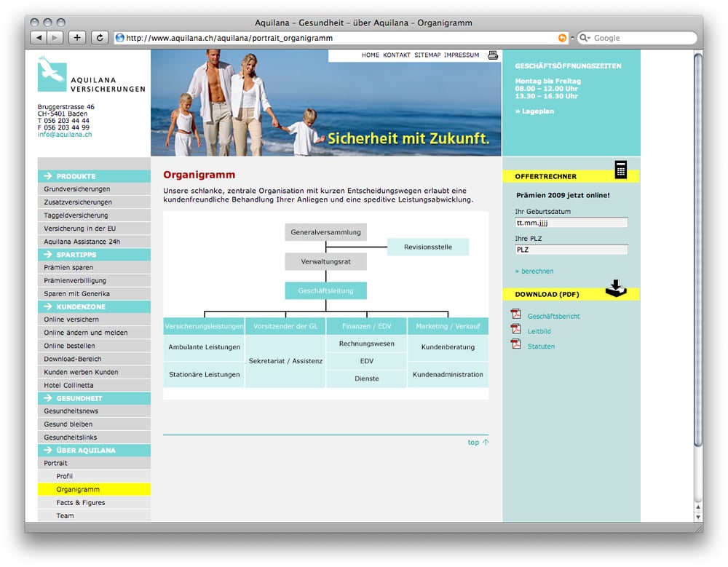Jump to top via the top link
This screenshot has height=567, width=728.
coord(473,442)
